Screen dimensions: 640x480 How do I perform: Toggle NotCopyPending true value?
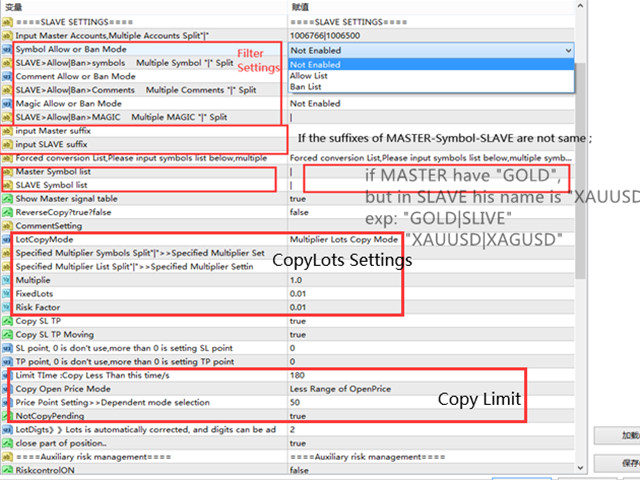pos(298,416)
